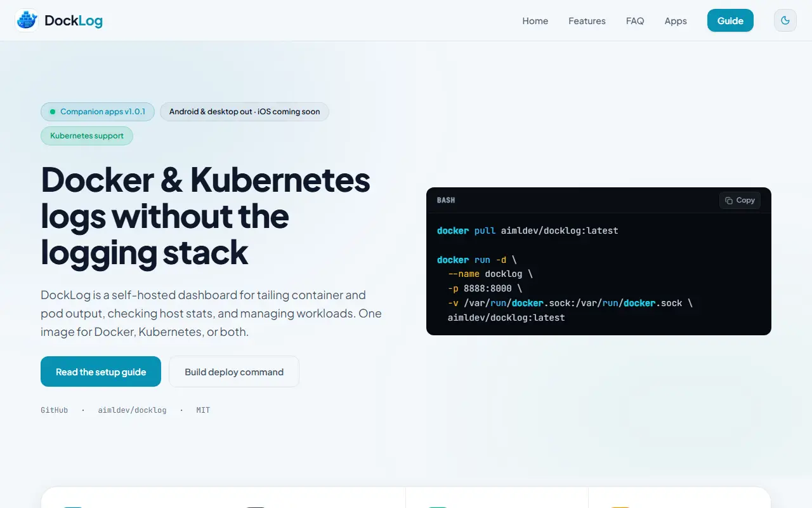
Task: Click the MIT license text
Action: click(x=203, y=410)
